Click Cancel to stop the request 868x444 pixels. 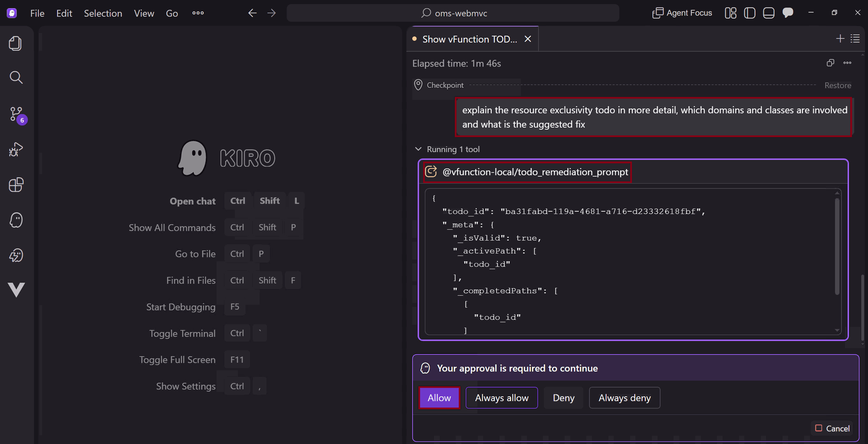click(832, 428)
